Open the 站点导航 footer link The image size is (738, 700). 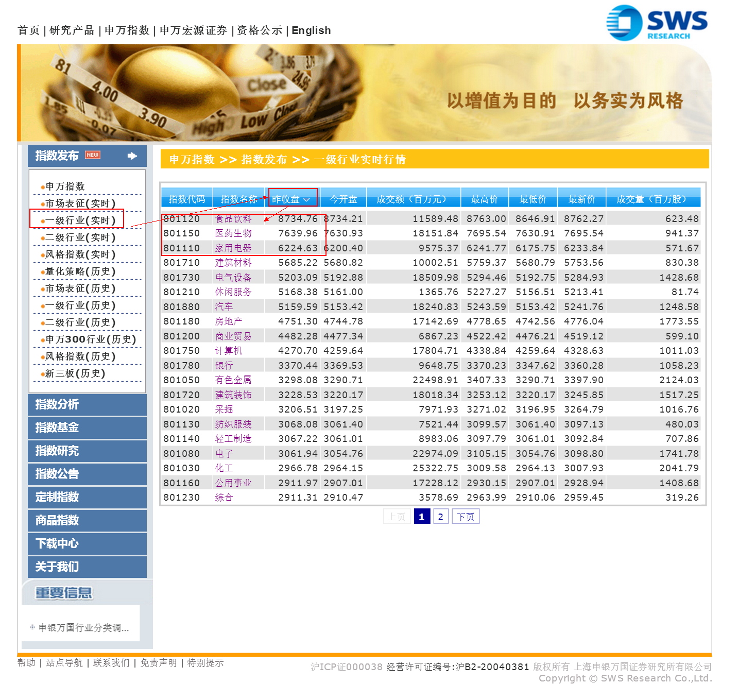(x=64, y=663)
